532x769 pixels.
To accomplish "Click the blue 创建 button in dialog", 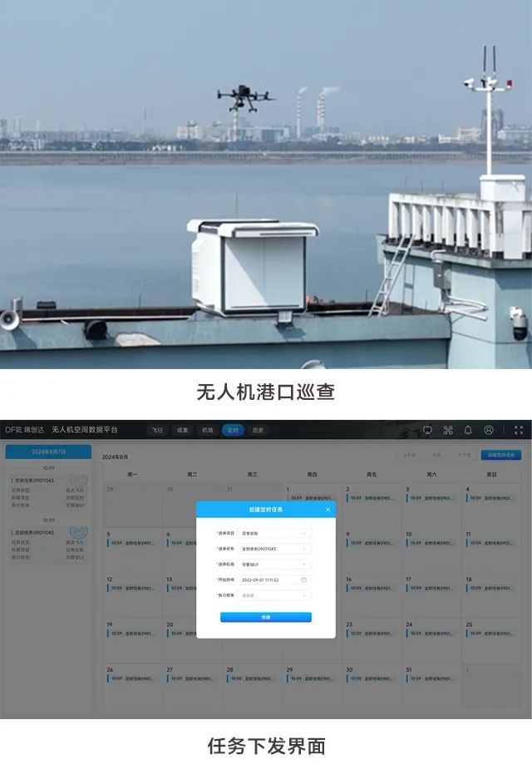I will 266,618.
